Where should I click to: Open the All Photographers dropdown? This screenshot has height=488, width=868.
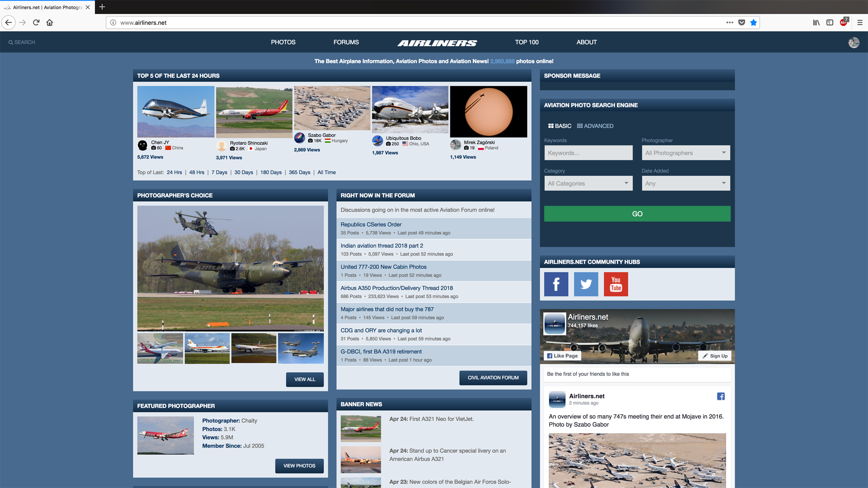685,153
